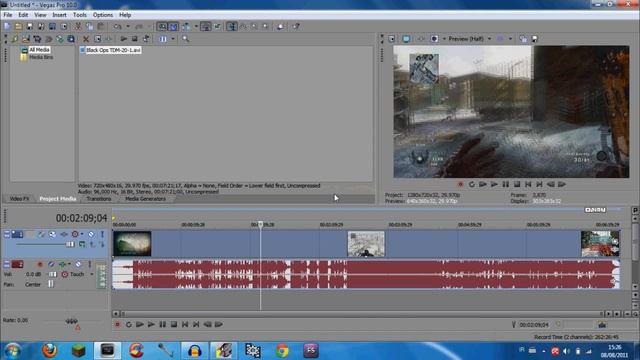Screen dimensions: 640x360
Task: Click the Open folder icon in main toolbar
Action: point(18,27)
